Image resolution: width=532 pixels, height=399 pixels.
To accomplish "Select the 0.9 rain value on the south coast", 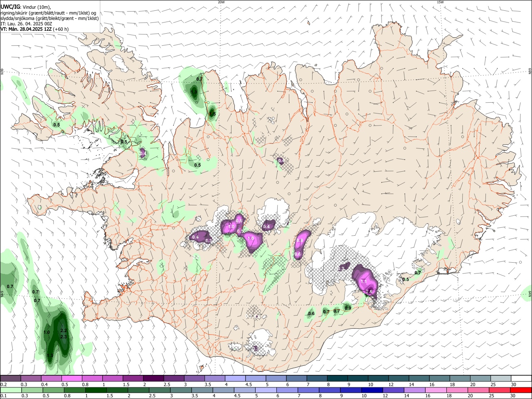I will point(348,308).
